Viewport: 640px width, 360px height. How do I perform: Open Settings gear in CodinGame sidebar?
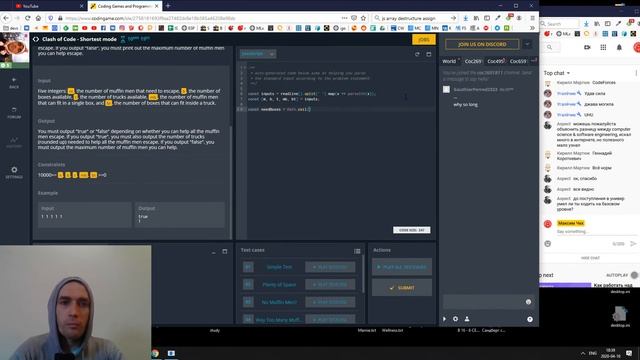(x=14, y=173)
